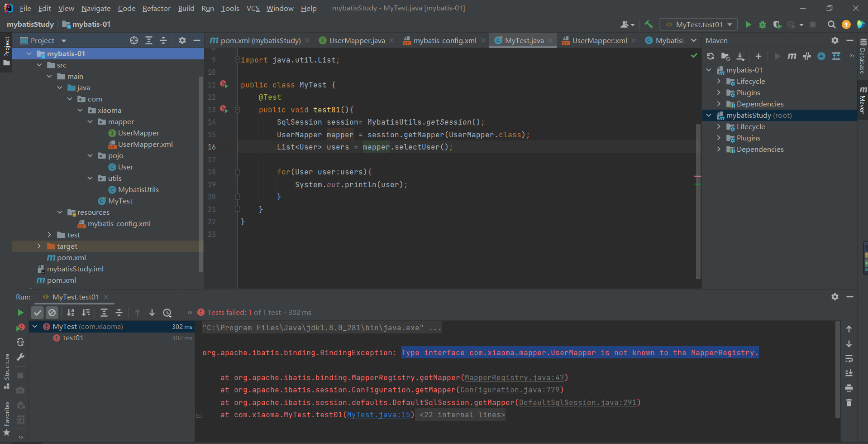
Task: Click Maven Download Sources icon
Action: pos(740,56)
